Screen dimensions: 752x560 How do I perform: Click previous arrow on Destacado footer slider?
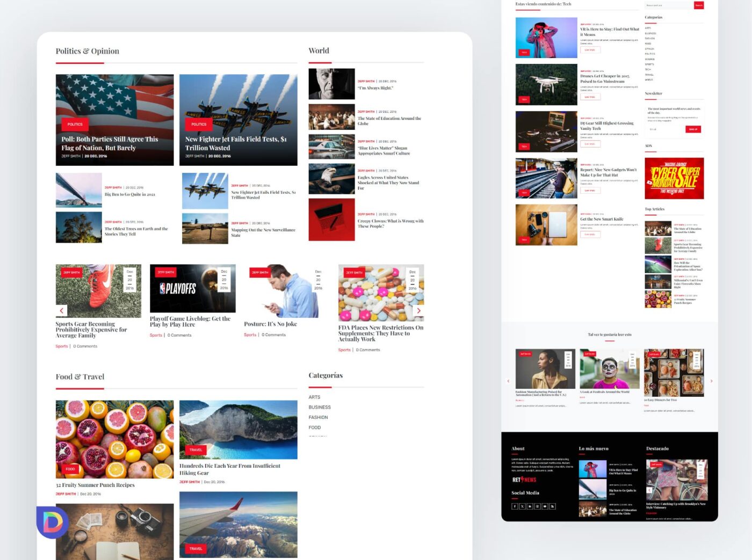[649, 490]
